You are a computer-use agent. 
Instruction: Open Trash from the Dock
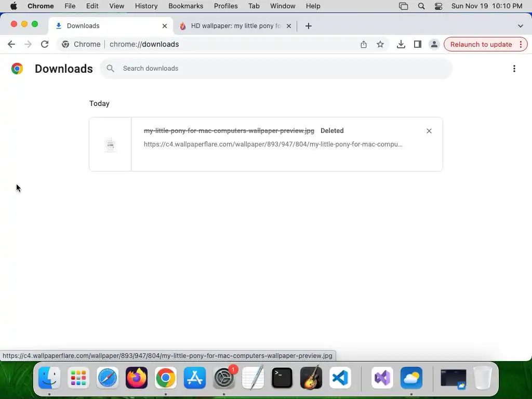(483, 378)
